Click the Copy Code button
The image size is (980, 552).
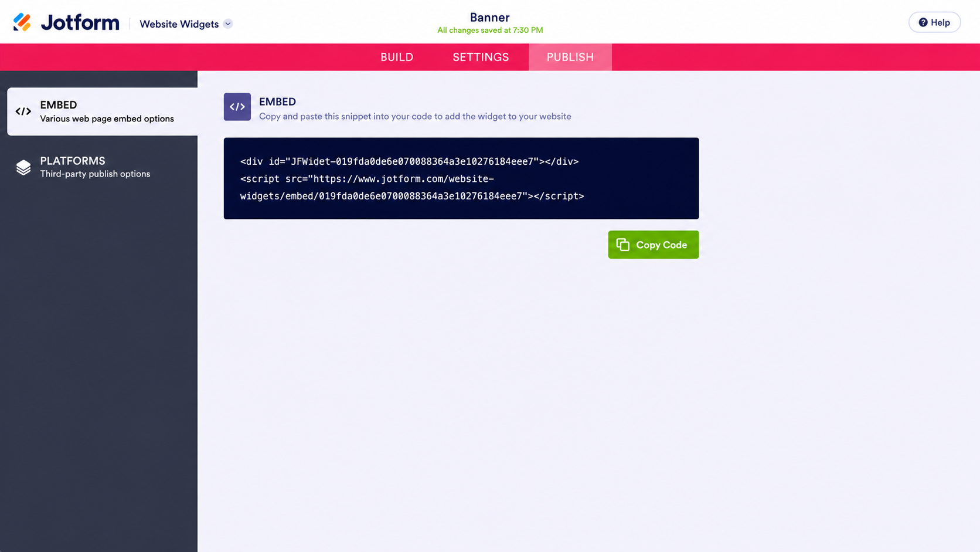(654, 245)
